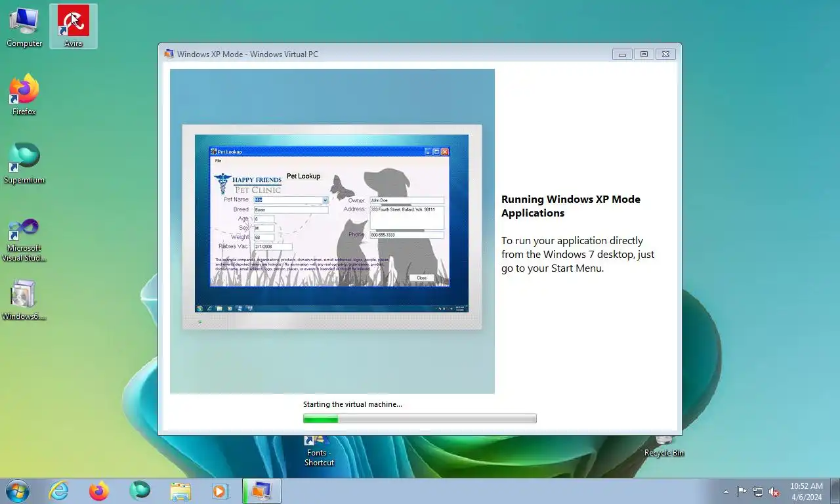
Task: Select the Windows6 desktop file icon
Action: [24, 301]
